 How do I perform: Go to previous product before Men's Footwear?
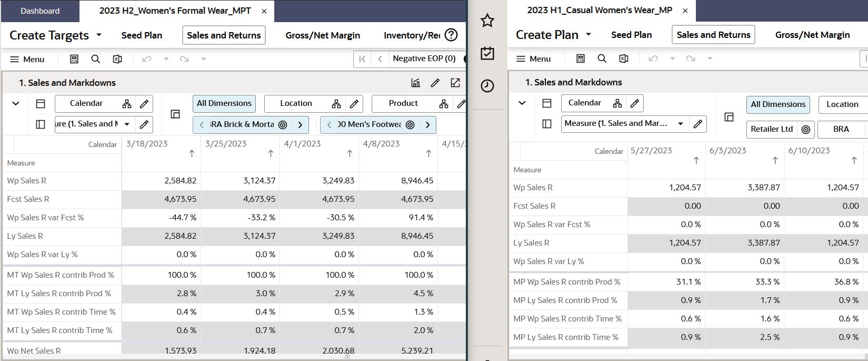pyautogui.click(x=329, y=125)
